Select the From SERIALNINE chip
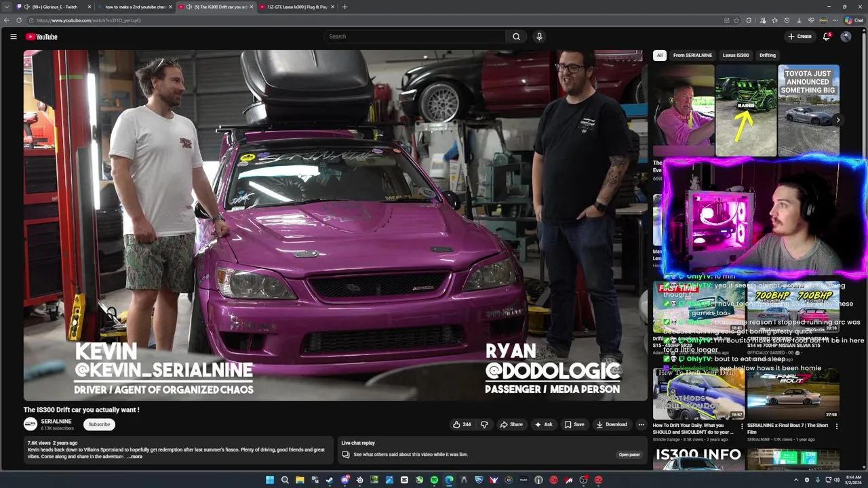 point(692,55)
